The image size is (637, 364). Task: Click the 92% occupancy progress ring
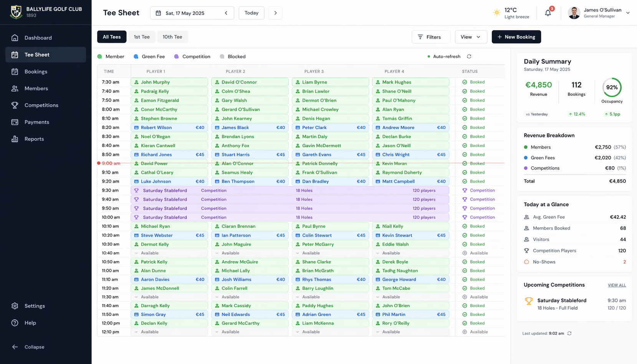click(611, 88)
